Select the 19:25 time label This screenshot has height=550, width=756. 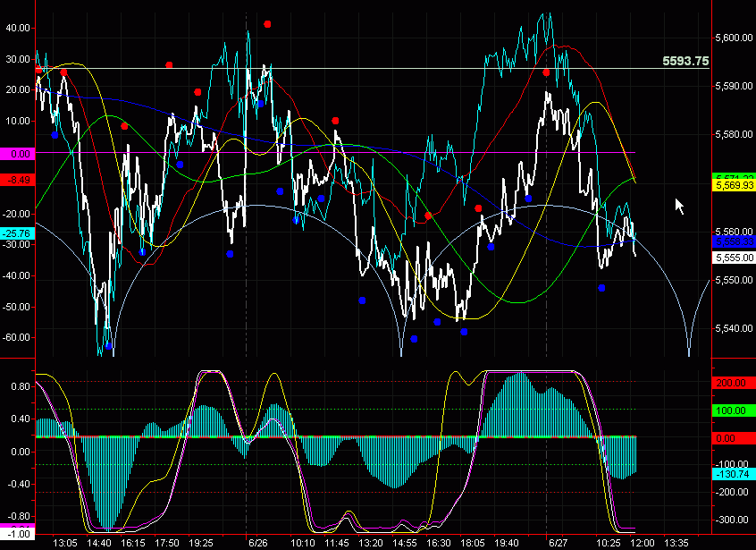point(200,543)
